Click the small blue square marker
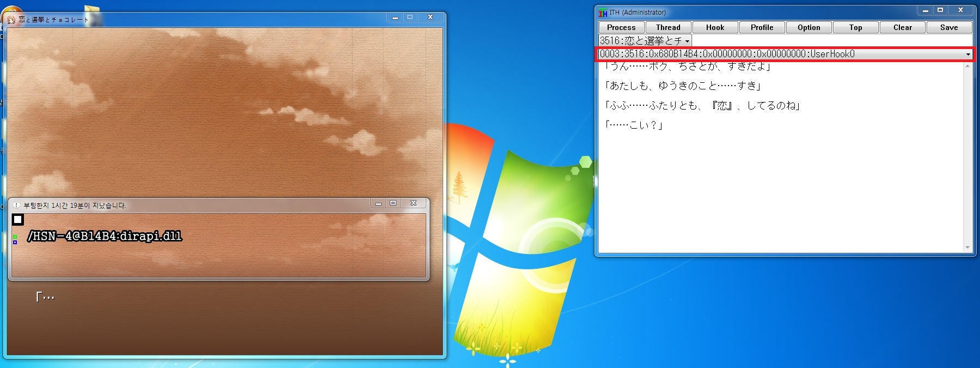The height and width of the screenshot is (368, 980). coord(15,242)
